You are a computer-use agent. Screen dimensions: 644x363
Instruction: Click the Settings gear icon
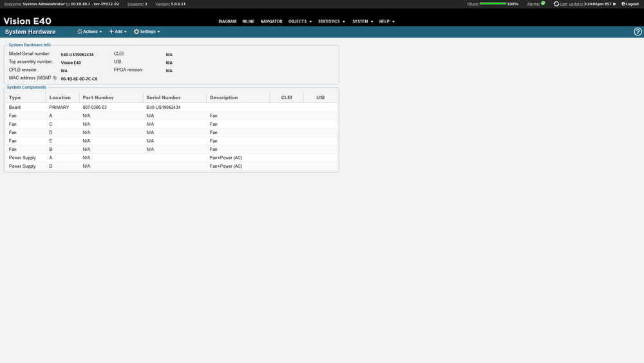(136, 32)
